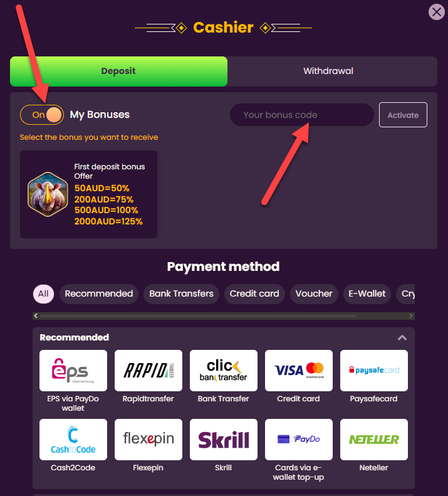Viewport: 448px width, 496px height.
Task: Focus the Your bonus code field
Action: point(302,115)
